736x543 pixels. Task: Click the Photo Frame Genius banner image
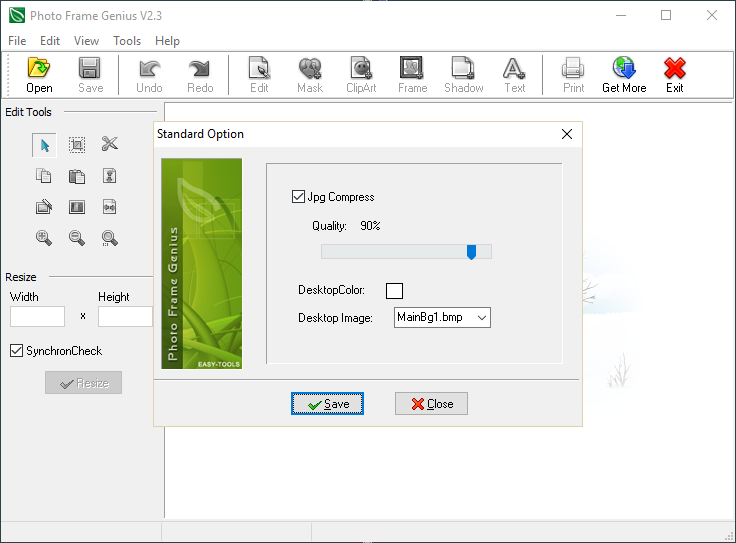point(202,263)
